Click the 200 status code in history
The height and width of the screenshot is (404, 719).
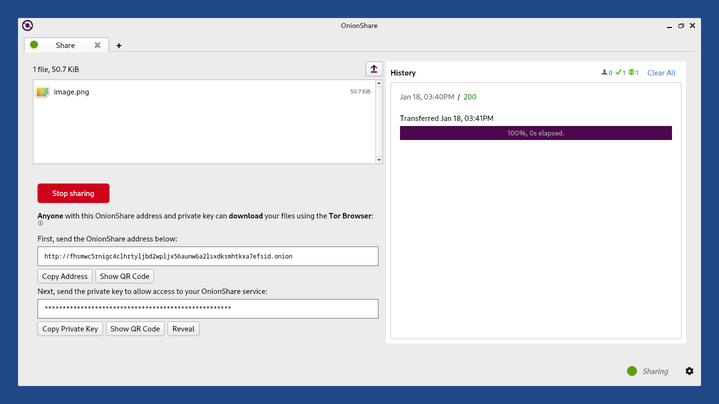click(470, 97)
